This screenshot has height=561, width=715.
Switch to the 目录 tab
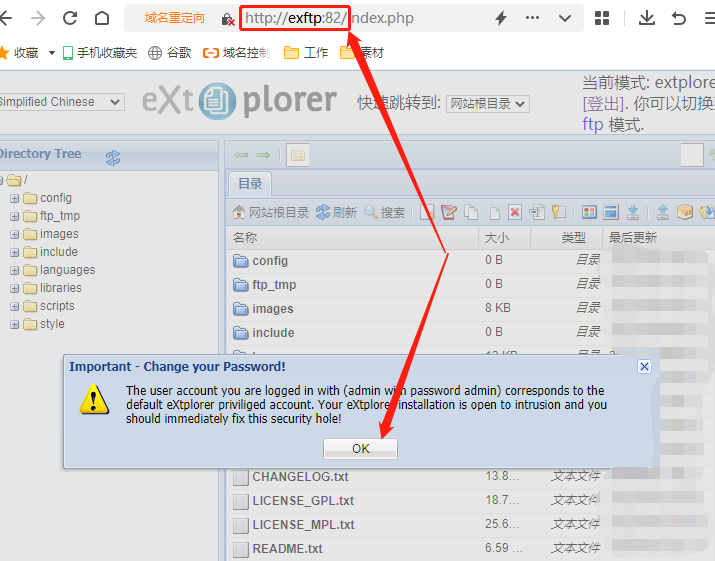point(250,184)
